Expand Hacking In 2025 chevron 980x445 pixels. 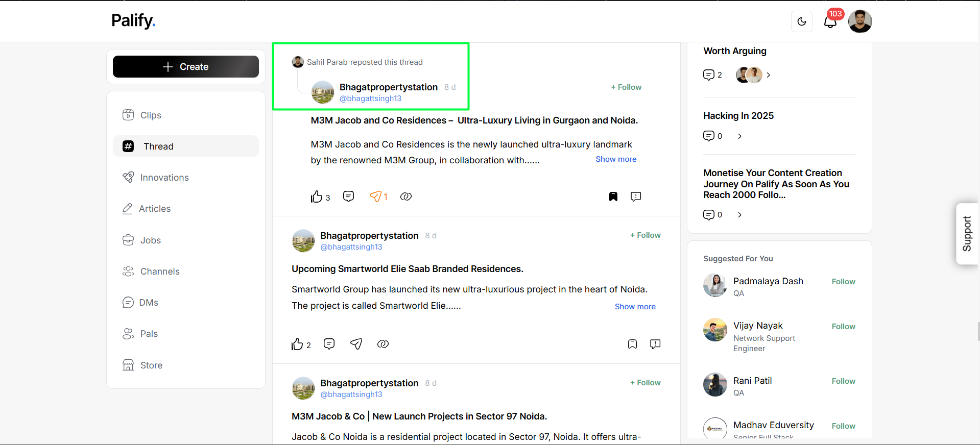point(740,136)
